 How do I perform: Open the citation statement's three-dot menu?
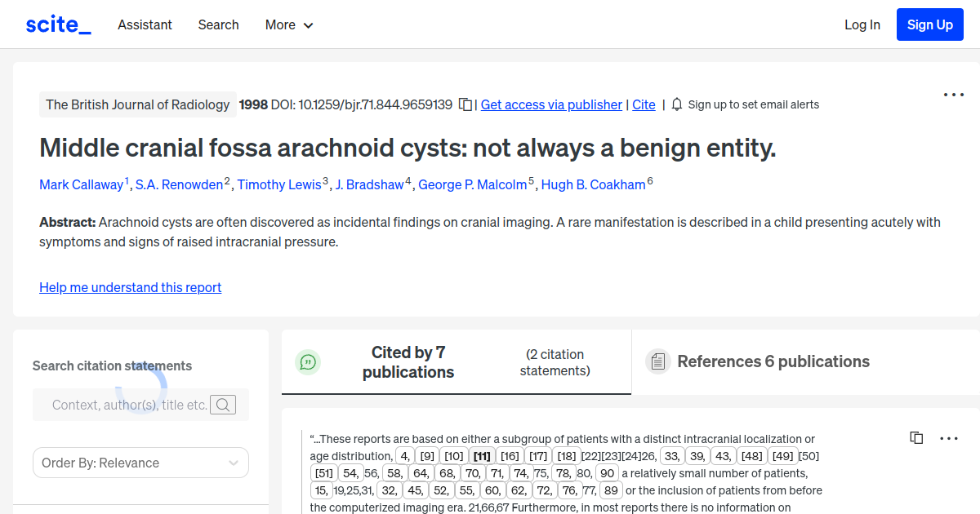tap(949, 438)
